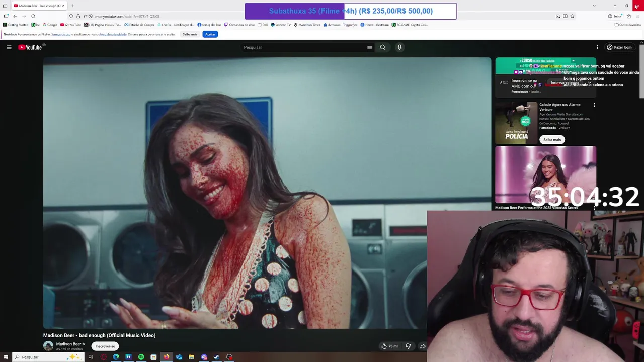This screenshot has height=362, width=644.
Task: Open Verisure alarm ad thumbnail
Action: pyautogui.click(x=516, y=123)
